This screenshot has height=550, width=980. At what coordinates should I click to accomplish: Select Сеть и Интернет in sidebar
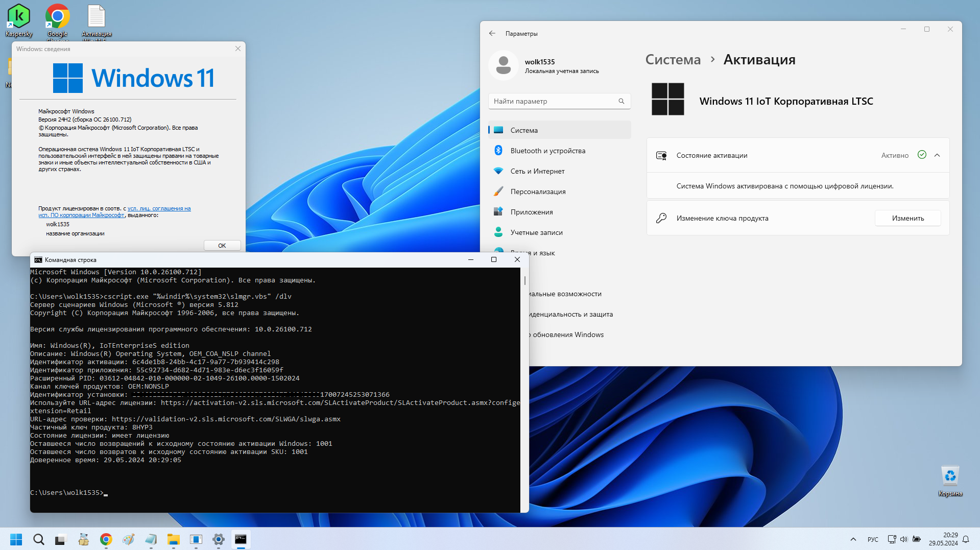pos(560,171)
